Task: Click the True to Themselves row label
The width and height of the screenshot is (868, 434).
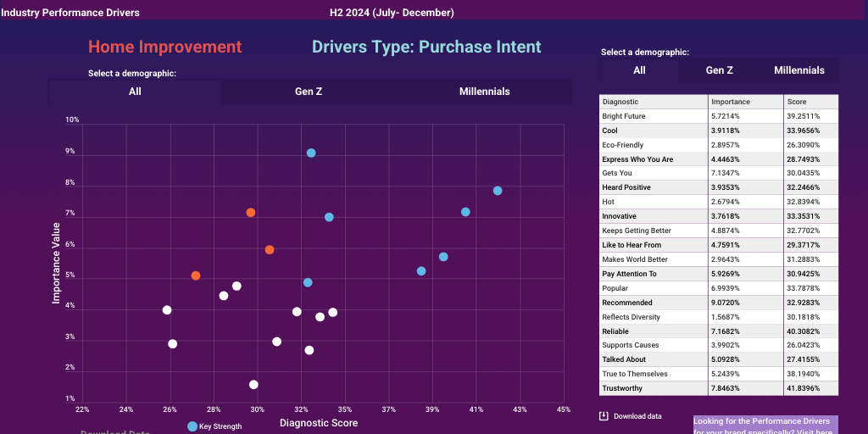Action: (635, 374)
